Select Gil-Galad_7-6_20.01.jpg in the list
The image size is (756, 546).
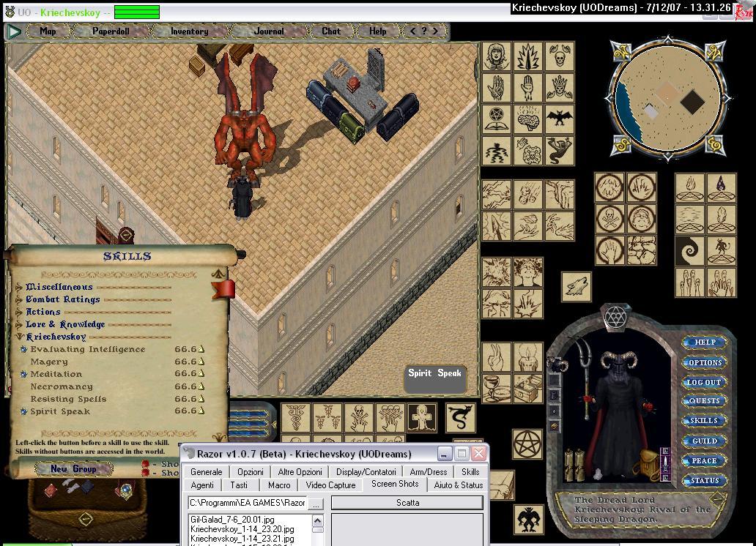coord(232,520)
